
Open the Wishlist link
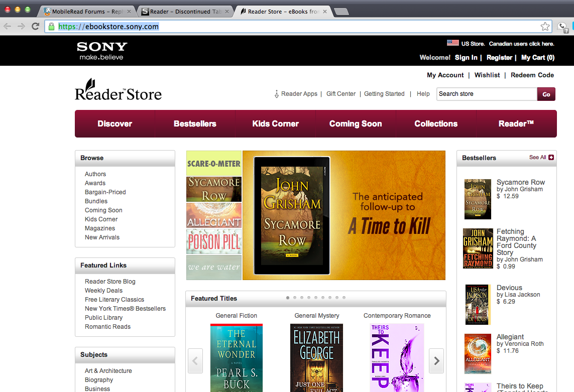[487, 75]
